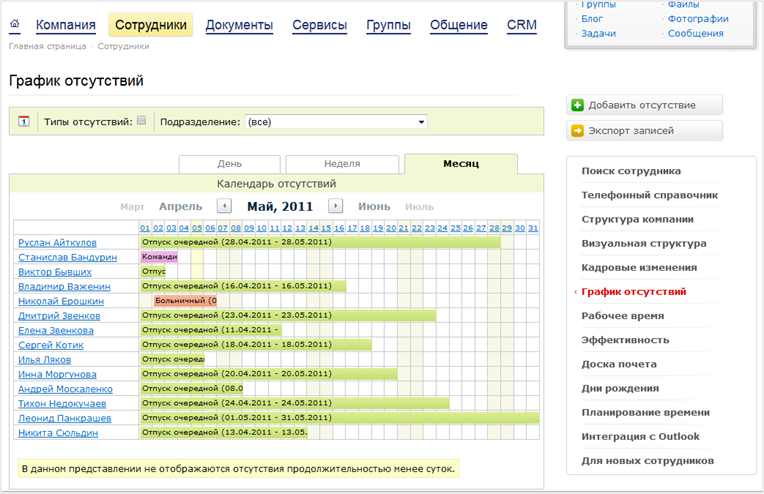
Task: Open График отсутствий sidebar item
Action: coord(633,292)
